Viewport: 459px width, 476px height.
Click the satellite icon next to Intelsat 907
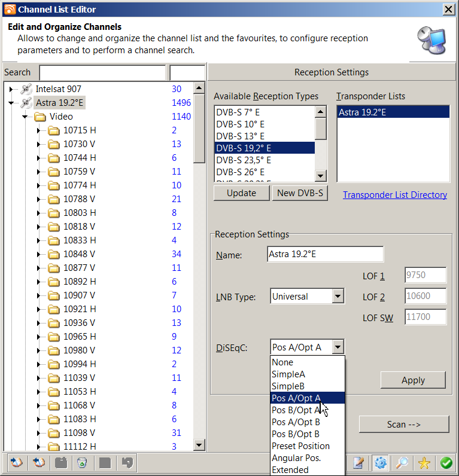26,89
